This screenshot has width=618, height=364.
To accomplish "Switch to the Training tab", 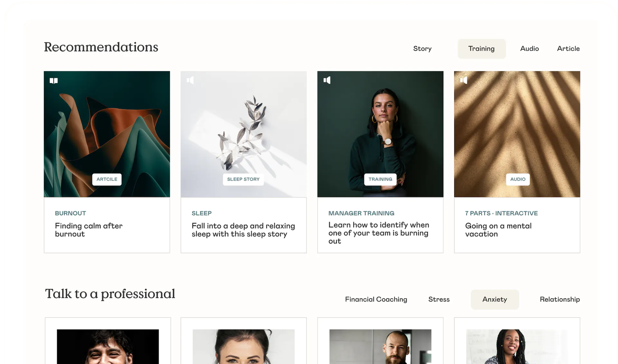I will pyautogui.click(x=482, y=49).
